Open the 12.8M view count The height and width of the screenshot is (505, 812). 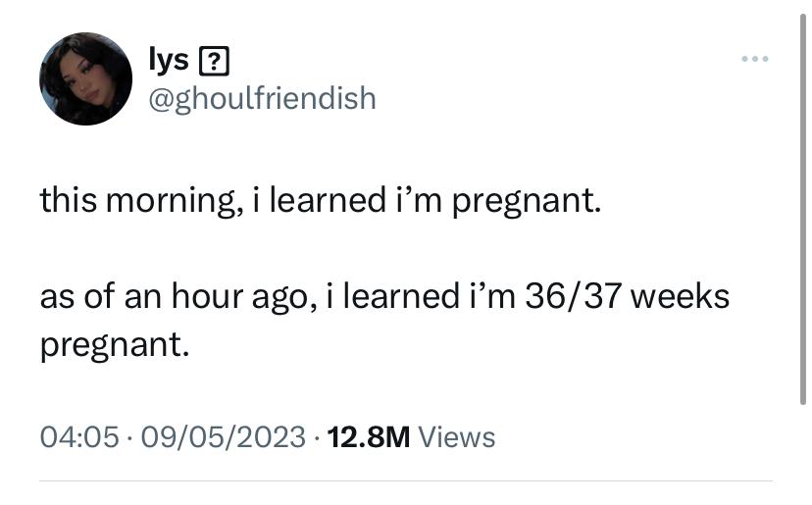click(368, 436)
